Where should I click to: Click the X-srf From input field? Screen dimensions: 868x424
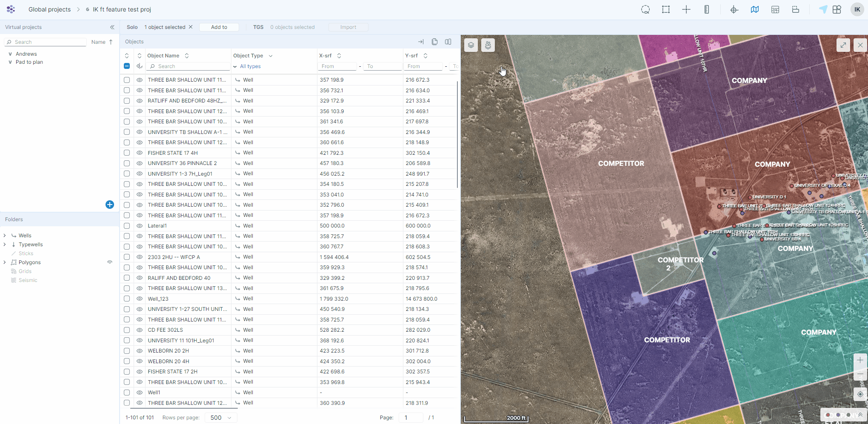coord(337,66)
